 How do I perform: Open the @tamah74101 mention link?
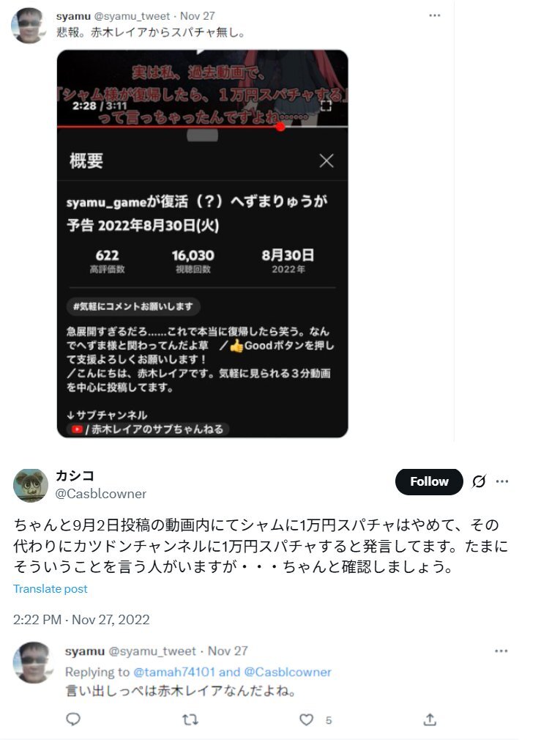pos(174,672)
